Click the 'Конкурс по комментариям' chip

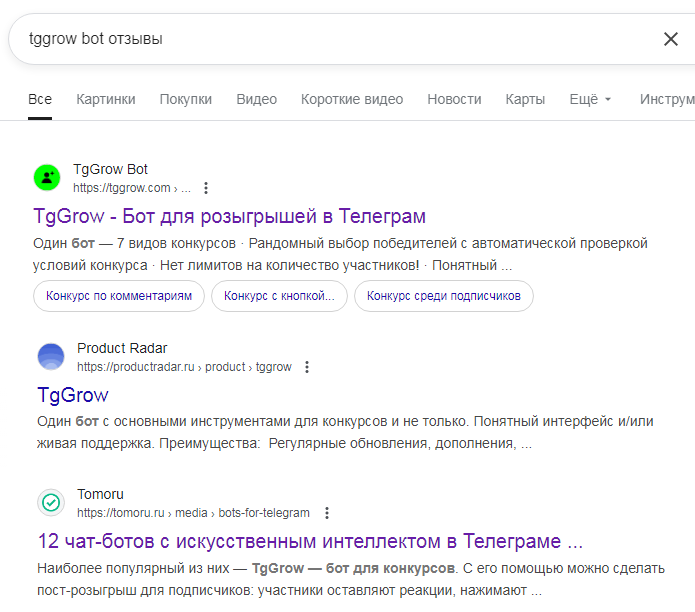(119, 296)
